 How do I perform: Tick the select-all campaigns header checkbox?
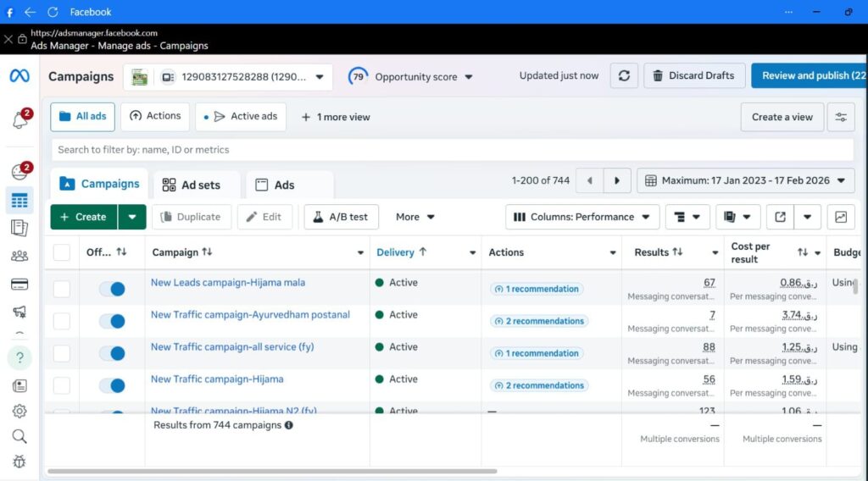click(62, 252)
